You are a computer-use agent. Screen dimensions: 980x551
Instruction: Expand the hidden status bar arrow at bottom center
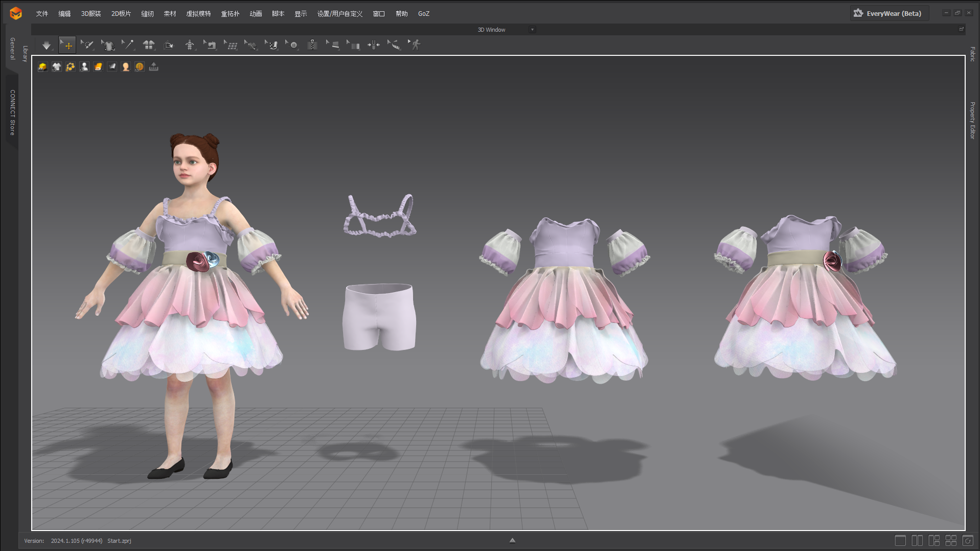(512, 540)
